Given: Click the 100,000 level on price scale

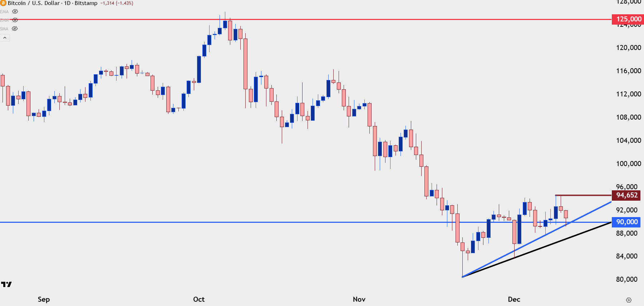Looking at the screenshot, I should pos(628,164).
